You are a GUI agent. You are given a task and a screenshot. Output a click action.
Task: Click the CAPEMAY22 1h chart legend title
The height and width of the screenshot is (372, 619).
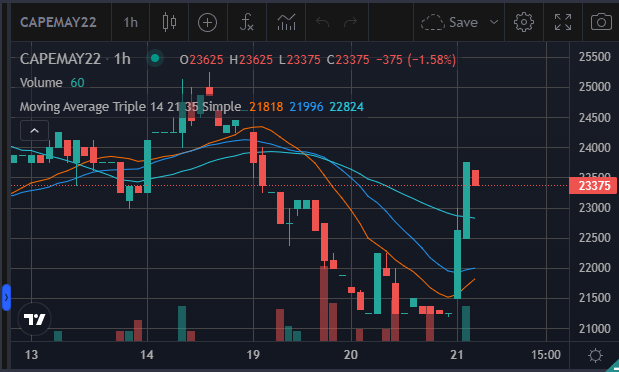pos(75,59)
